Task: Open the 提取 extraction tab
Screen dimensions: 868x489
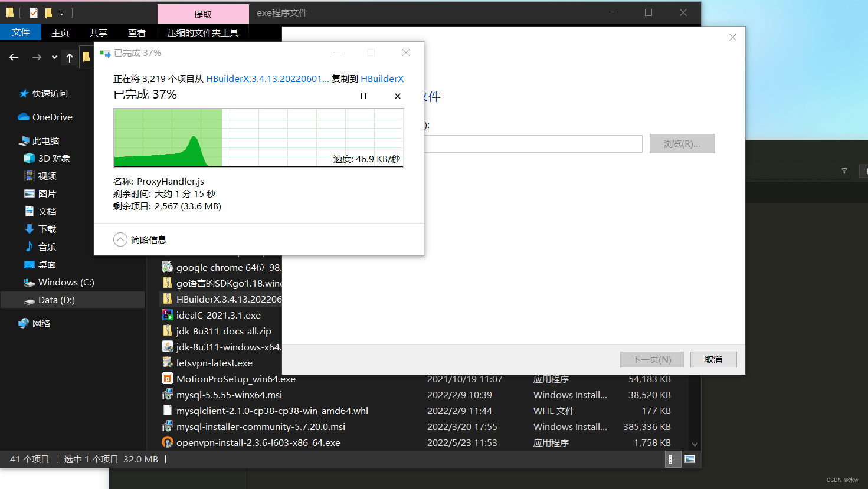Action: (x=202, y=12)
